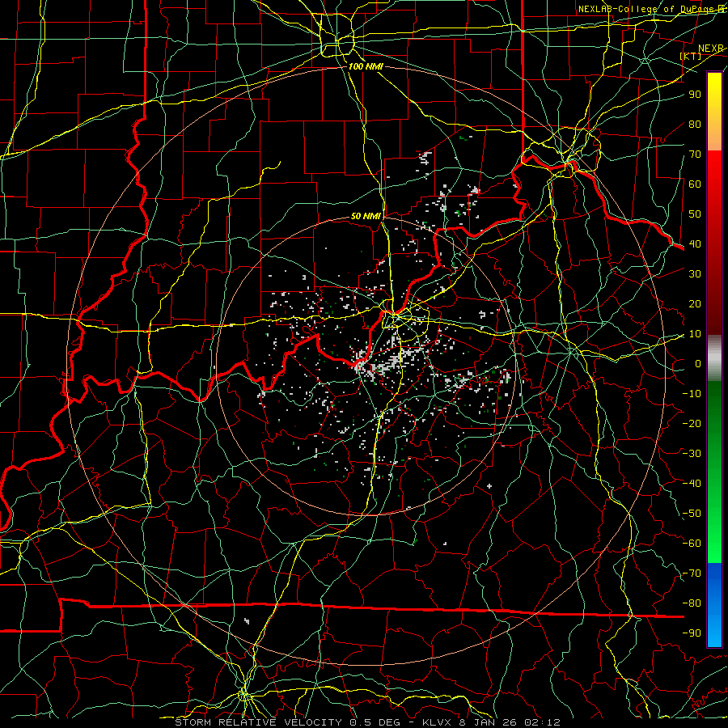Select the -30 value on the velocity scale
The image size is (728, 728).
[x=692, y=454]
